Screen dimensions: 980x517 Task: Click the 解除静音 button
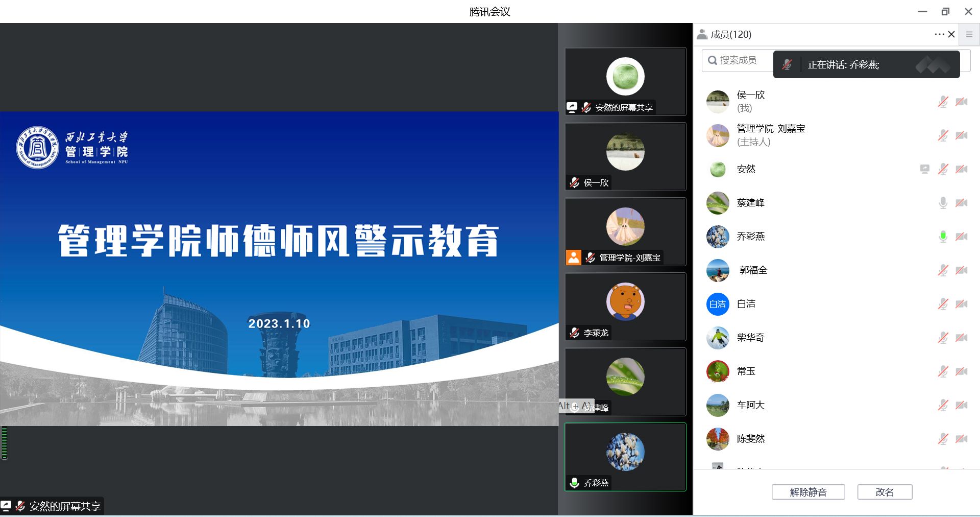[x=808, y=492]
